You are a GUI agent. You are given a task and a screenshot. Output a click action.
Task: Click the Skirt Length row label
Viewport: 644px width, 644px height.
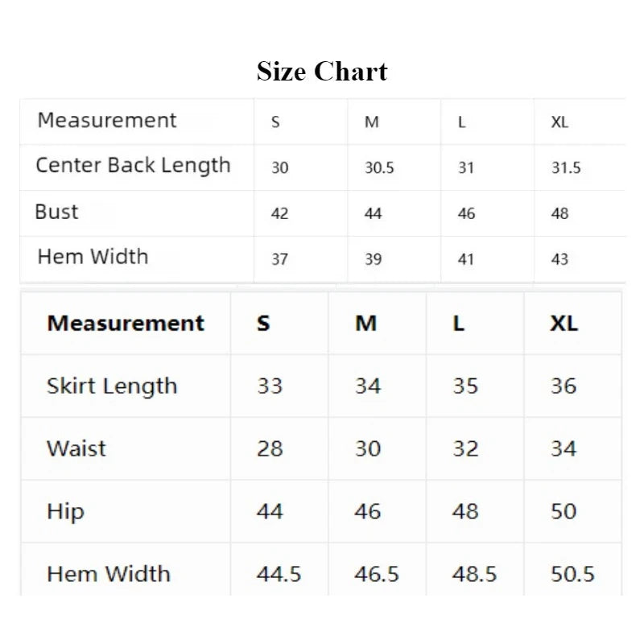pyautogui.click(x=112, y=386)
